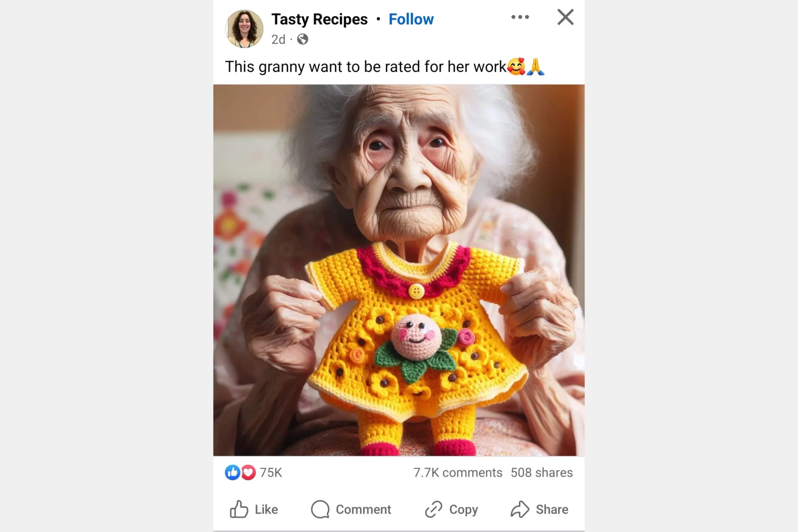This screenshot has height=532, width=798.
Task: View the 75K reactions count
Action: pos(271,472)
